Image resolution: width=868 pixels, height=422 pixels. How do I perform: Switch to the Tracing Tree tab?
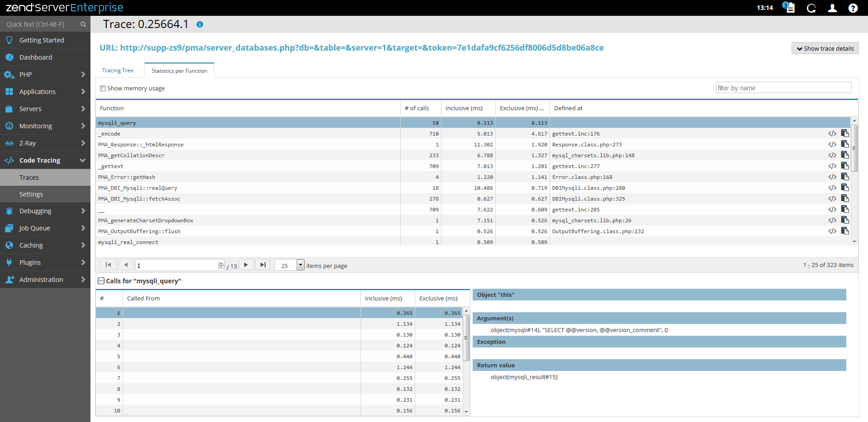pyautogui.click(x=118, y=70)
